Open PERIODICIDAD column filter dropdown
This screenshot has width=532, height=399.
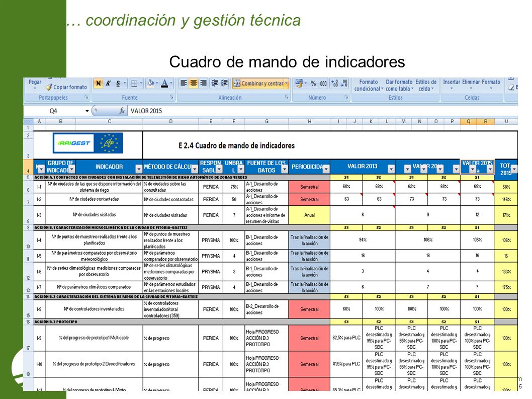point(326,169)
